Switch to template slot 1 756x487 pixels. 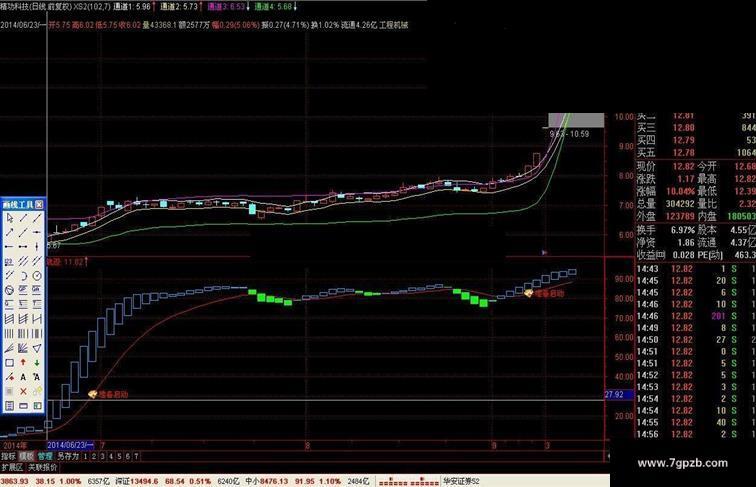tap(85, 456)
